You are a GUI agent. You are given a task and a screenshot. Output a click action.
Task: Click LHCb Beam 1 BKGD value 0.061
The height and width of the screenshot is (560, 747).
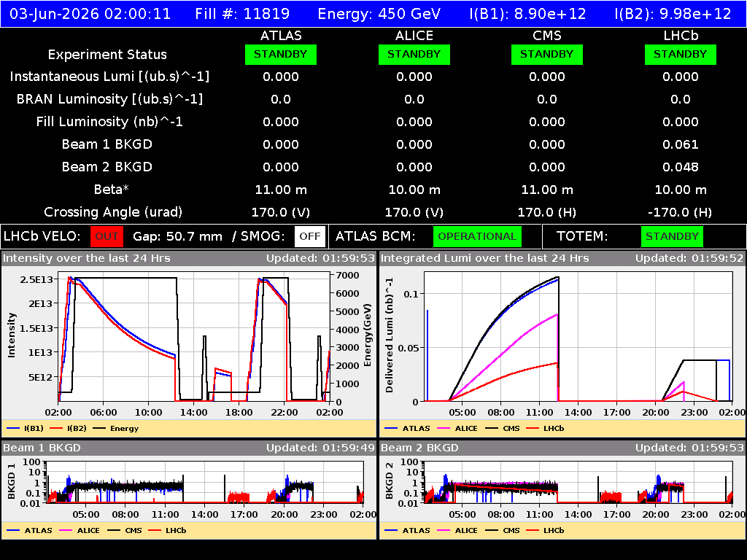point(681,144)
